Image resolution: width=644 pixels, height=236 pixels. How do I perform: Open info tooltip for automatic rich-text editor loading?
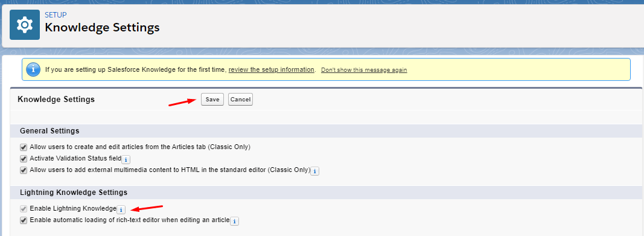tap(234, 222)
